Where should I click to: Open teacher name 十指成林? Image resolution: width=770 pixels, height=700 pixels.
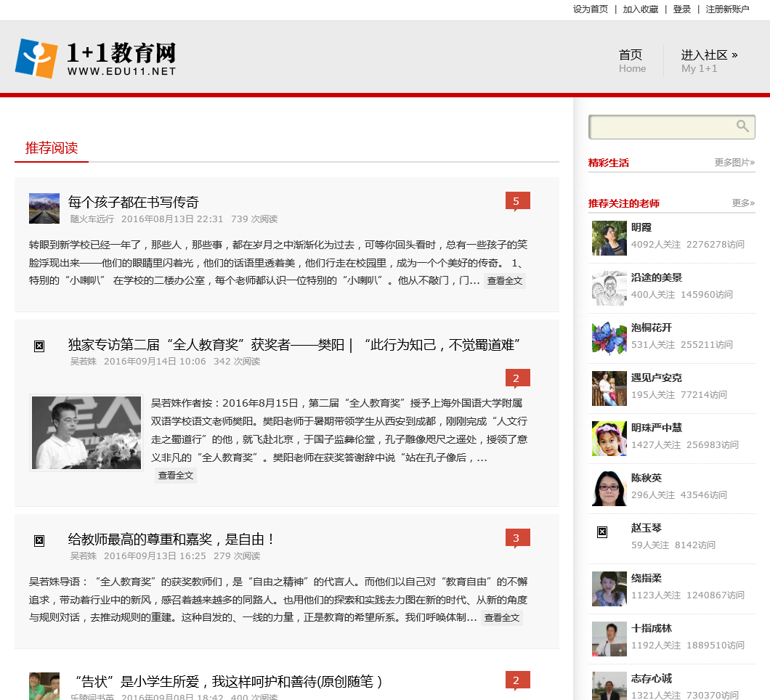click(652, 628)
